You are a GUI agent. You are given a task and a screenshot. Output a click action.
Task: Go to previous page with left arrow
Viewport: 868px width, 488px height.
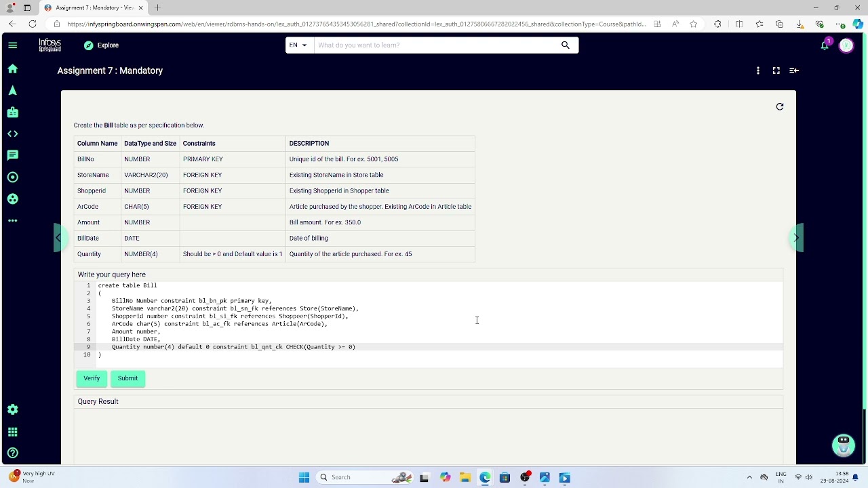tap(58, 238)
